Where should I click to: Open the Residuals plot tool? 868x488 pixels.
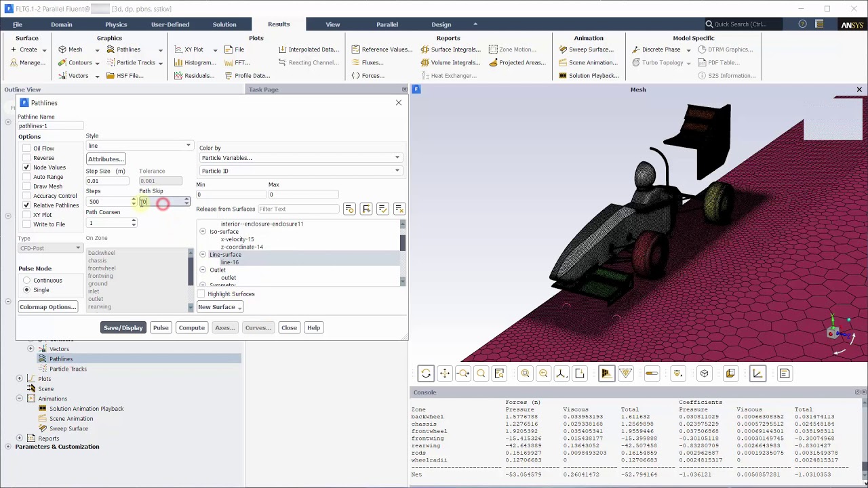194,75
